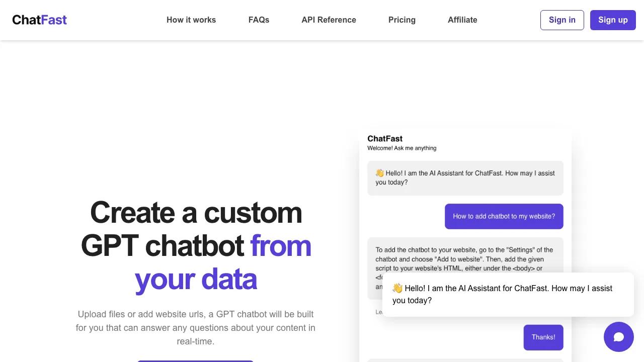The height and width of the screenshot is (362, 644).
Task: Click the waving hand emoji in the demo chat
Action: tap(380, 173)
